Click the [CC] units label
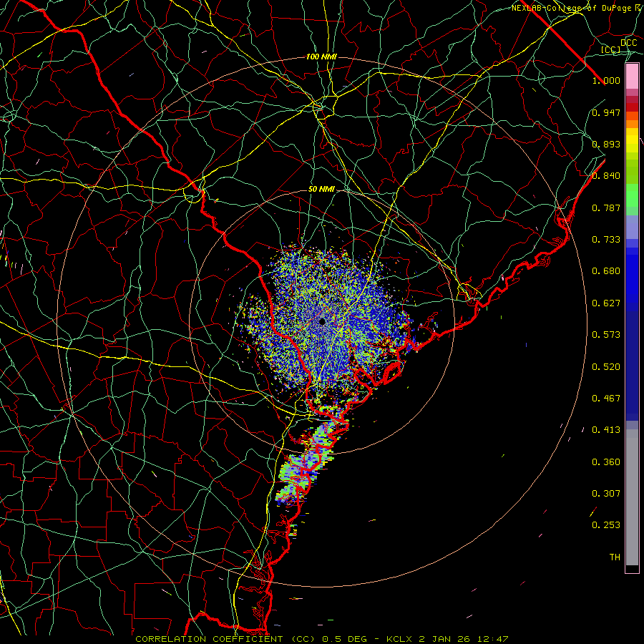 [x=611, y=50]
